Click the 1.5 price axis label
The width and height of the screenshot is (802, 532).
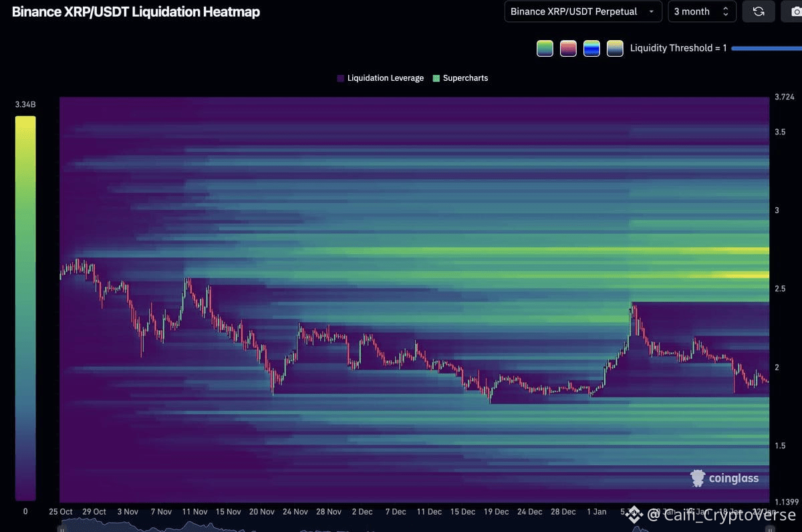pos(780,446)
